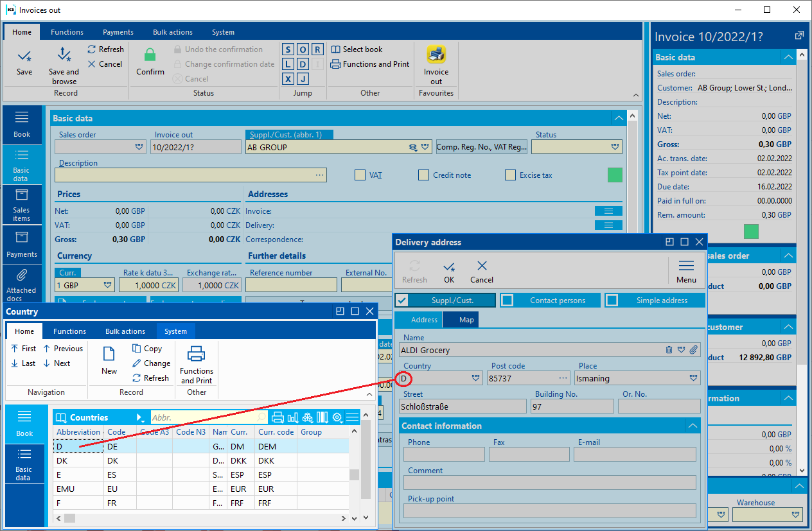Image resolution: width=812 pixels, height=531 pixels.
Task: Jump using the X button
Action: tap(288, 79)
